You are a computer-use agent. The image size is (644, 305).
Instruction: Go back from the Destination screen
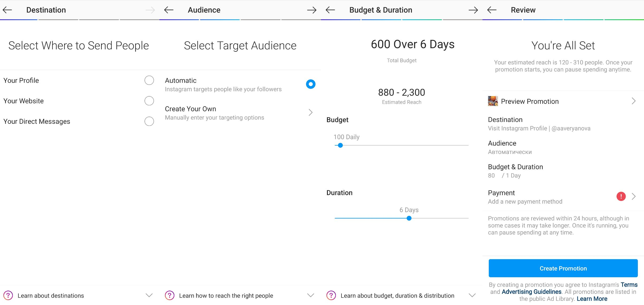coord(7,10)
